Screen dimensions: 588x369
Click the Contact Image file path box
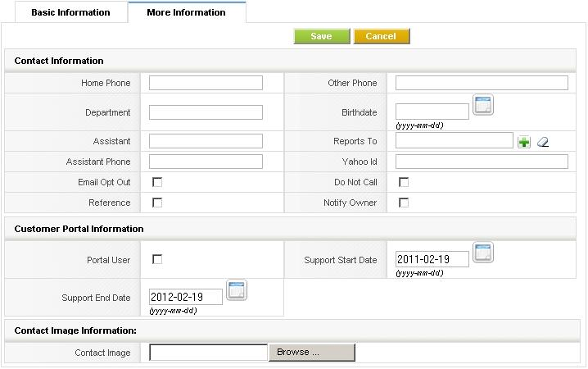pyautogui.click(x=209, y=353)
